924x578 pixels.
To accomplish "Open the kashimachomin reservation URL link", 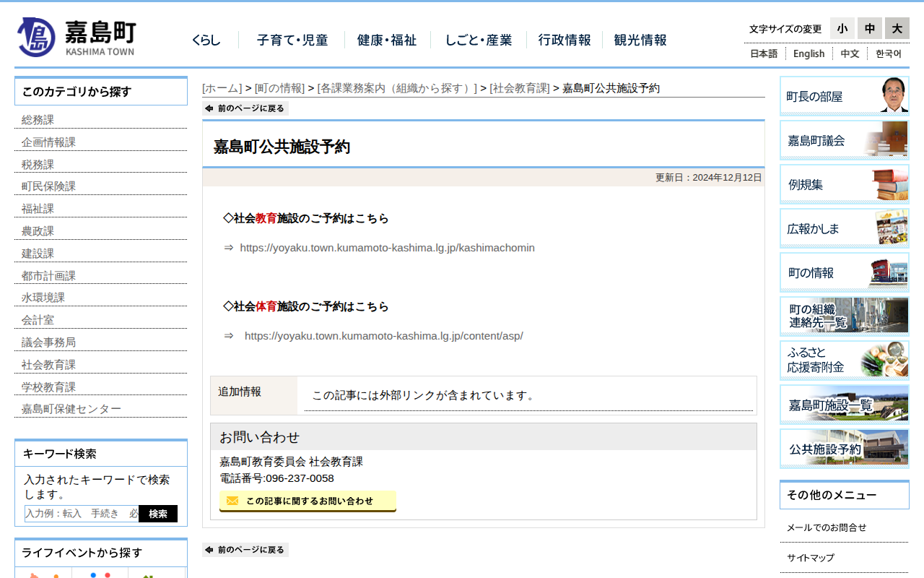I will pos(387,247).
